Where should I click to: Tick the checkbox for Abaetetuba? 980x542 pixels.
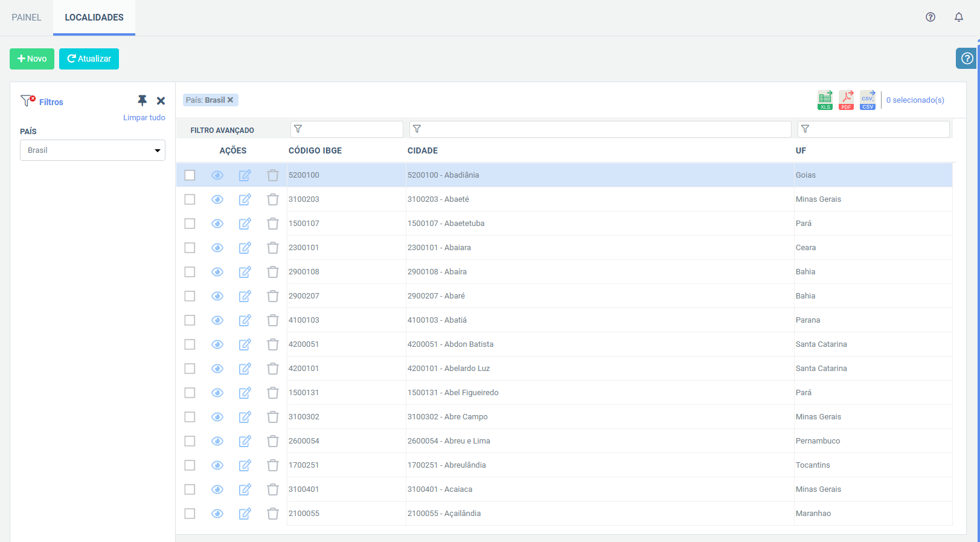(x=190, y=224)
